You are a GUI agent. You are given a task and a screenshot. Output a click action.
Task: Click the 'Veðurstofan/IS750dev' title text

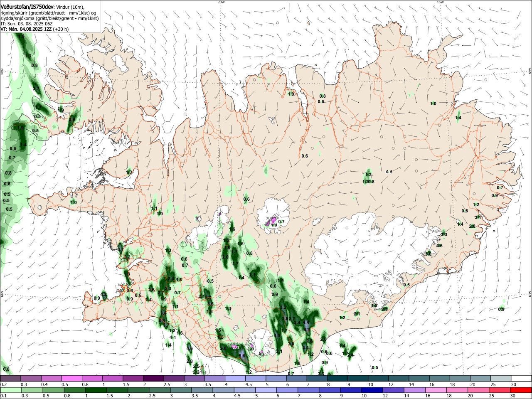(x=27, y=6)
